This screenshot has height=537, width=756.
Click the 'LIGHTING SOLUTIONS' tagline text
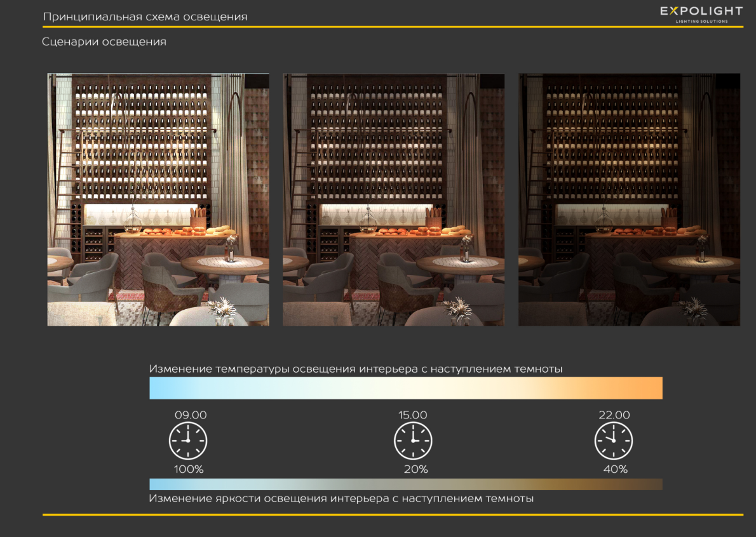point(701,22)
